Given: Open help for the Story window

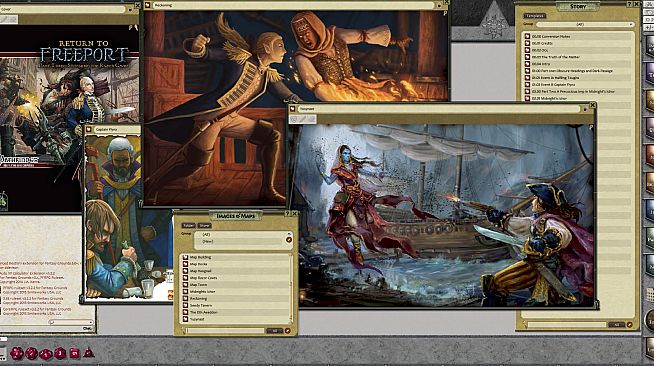Looking at the screenshot, I should 630,4.
